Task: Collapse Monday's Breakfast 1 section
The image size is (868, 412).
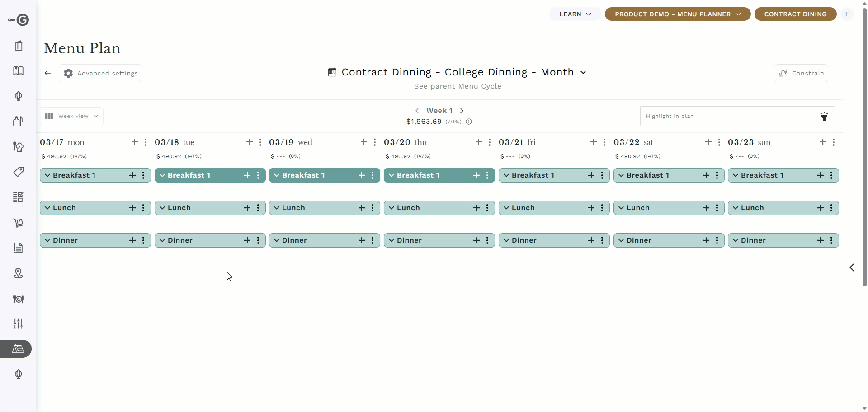Action: tap(47, 175)
